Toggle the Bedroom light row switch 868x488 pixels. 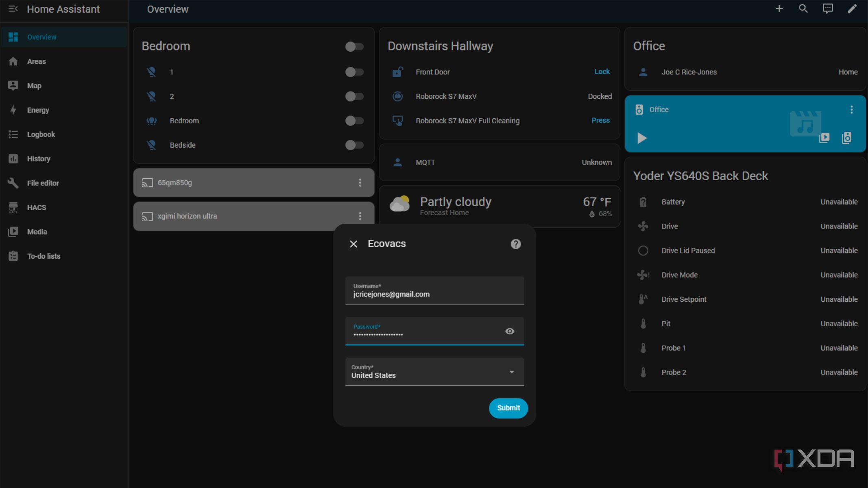(x=354, y=121)
